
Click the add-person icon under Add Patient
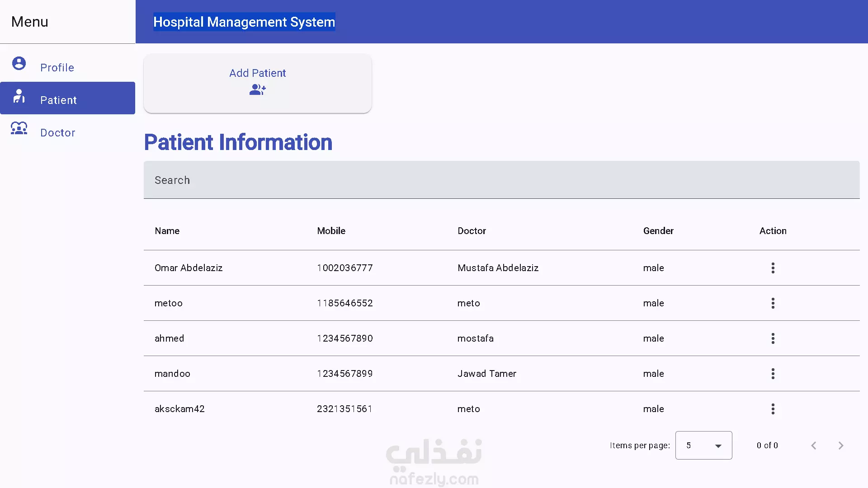[x=258, y=90]
